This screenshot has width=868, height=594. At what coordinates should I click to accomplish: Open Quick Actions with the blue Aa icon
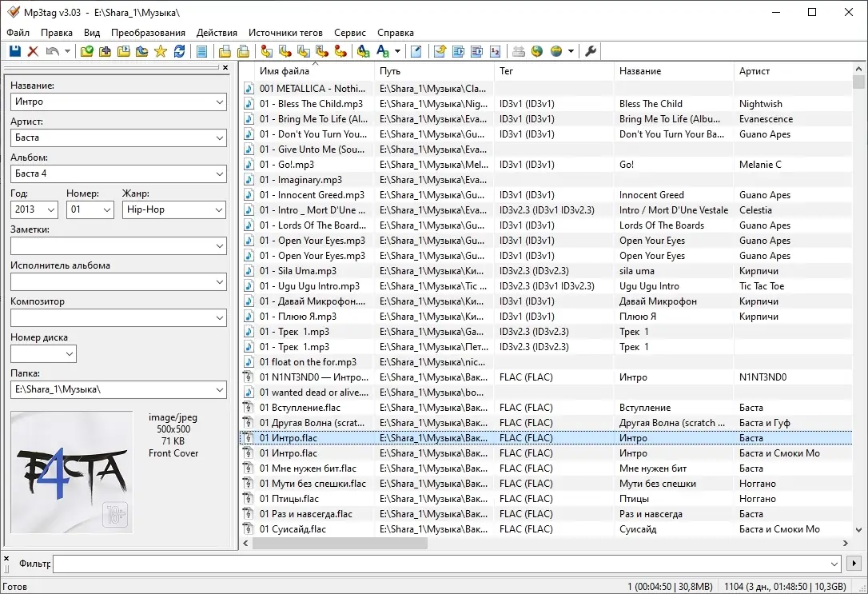click(383, 51)
